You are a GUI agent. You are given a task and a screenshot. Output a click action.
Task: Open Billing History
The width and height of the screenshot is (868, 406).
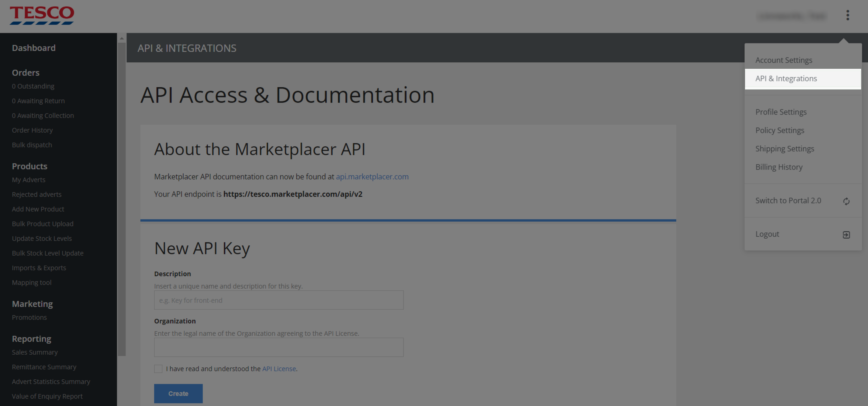[x=779, y=167]
